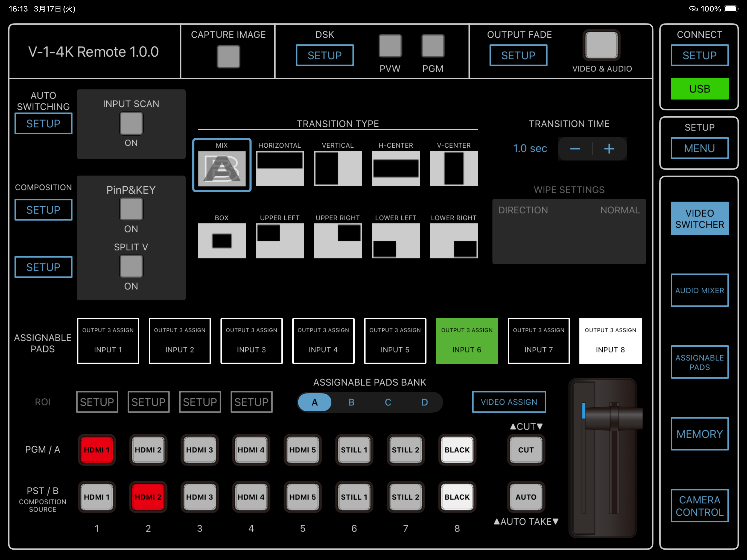Increase transition time with plus
This screenshot has width=747, height=560.
pyautogui.click(x=609, y=148)
